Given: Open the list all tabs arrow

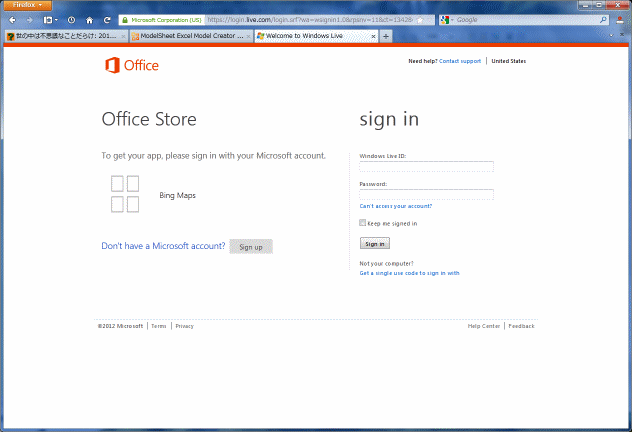Looking at the screenshot, I should click(x=611, y=36).
